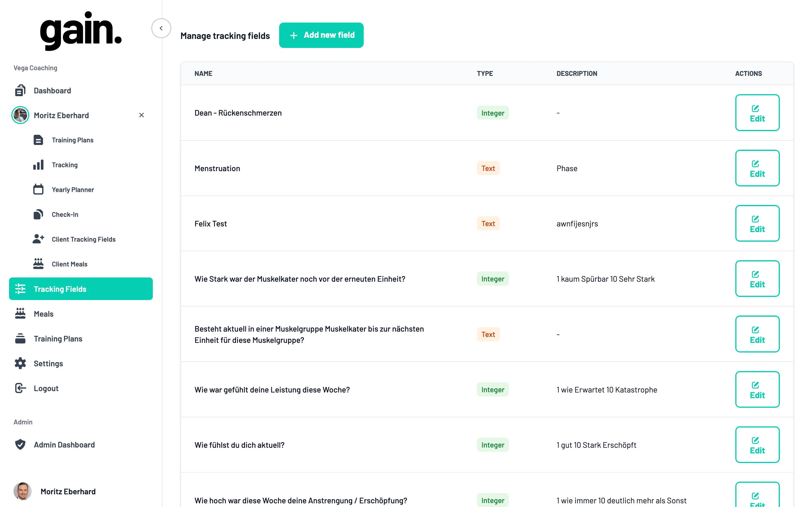812x507 pixels.
Task: Expand the Moritz Eberhard client entry
Action: click(x=61, y=115)
